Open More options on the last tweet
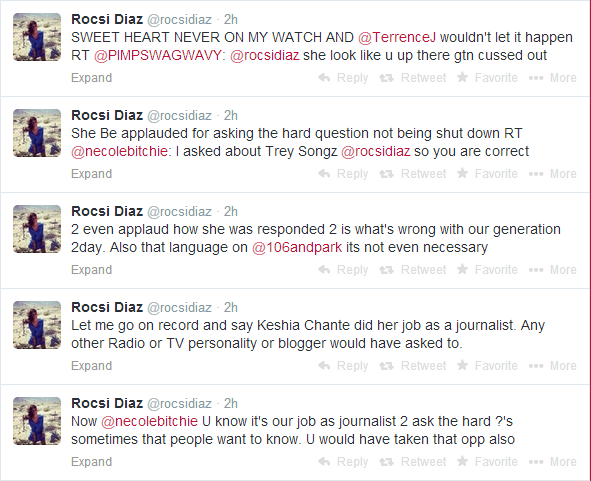 pyautogui.click(x=553, y=462)
